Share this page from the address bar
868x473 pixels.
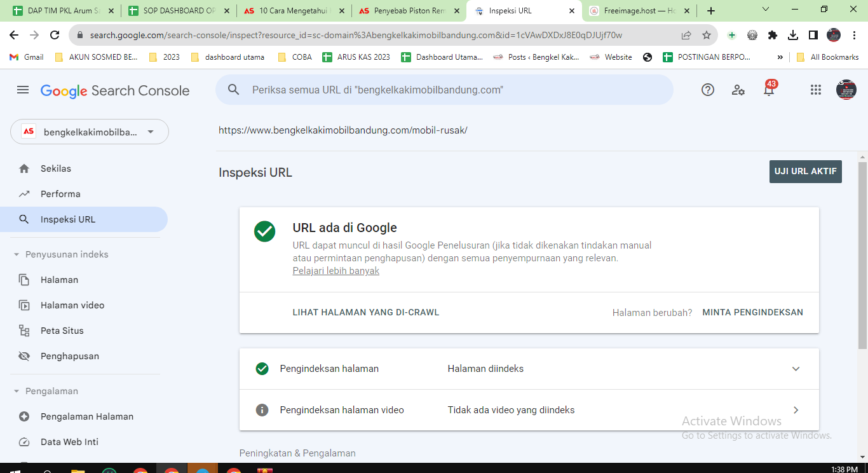[x=686, y=36]
